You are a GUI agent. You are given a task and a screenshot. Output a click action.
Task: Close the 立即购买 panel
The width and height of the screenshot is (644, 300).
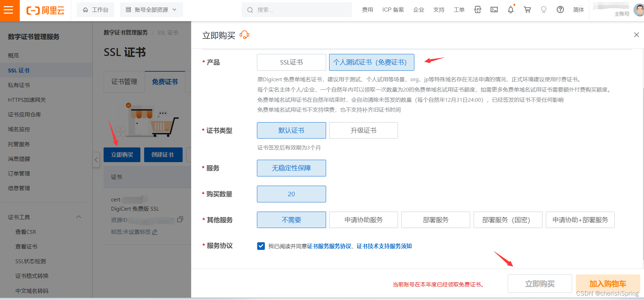(636, 35)
